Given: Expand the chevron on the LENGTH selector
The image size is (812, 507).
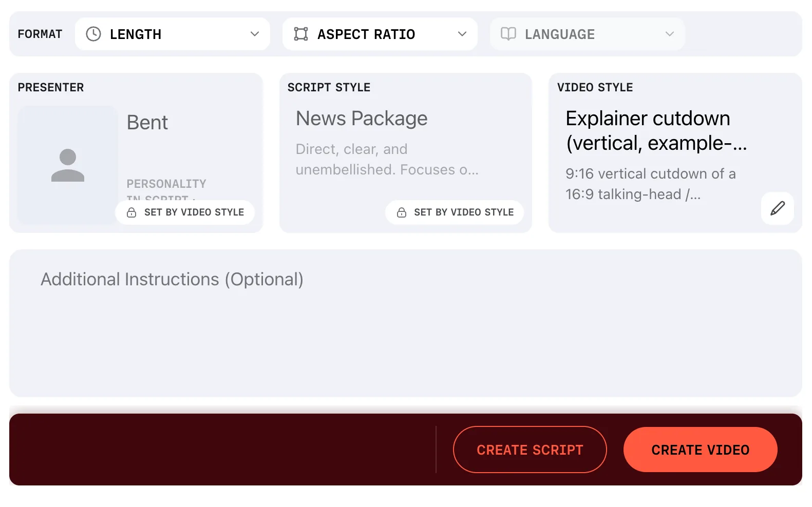Looking at the screenshot, I should click(255, 34).
